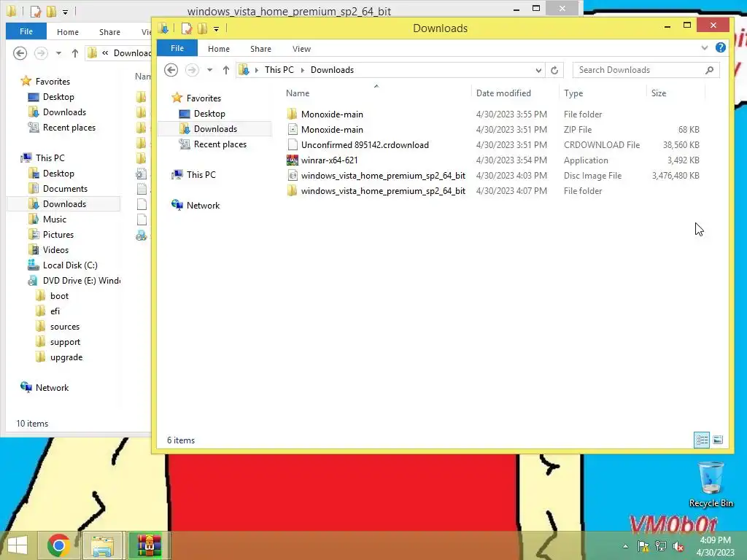Click the up arrow in the Downloads window
This screenshot has height=560, width=747.
tap(226, 70)
